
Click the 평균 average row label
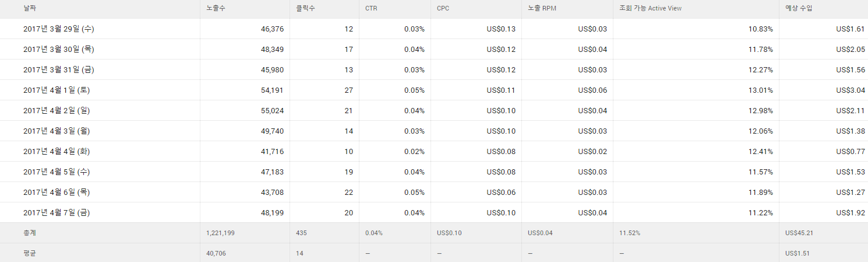point(30,253)
